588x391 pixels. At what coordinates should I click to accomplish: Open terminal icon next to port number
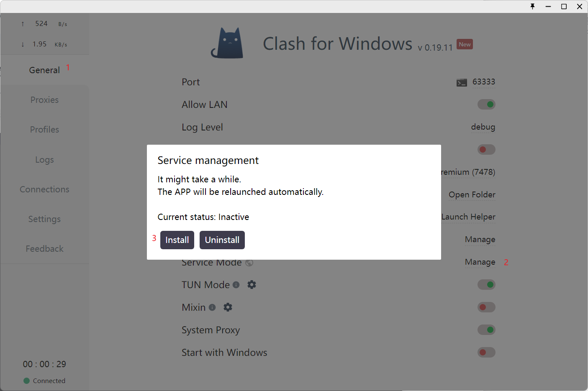pyautogui.click(x=462, y=82)
